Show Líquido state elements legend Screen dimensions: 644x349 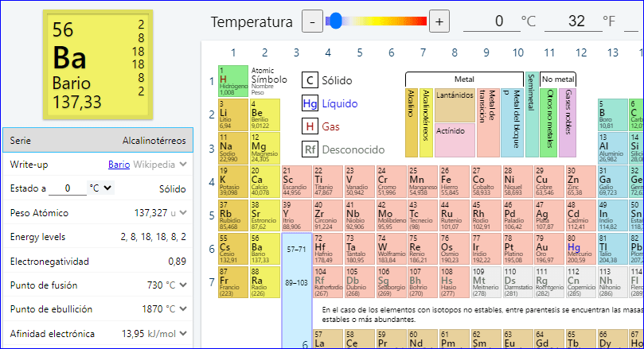click(x=330, y=103)
